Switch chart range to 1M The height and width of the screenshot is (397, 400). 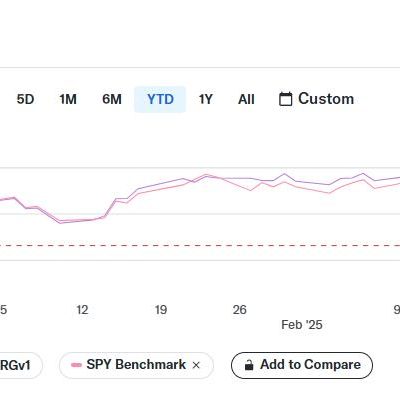[x=68, y=99]
